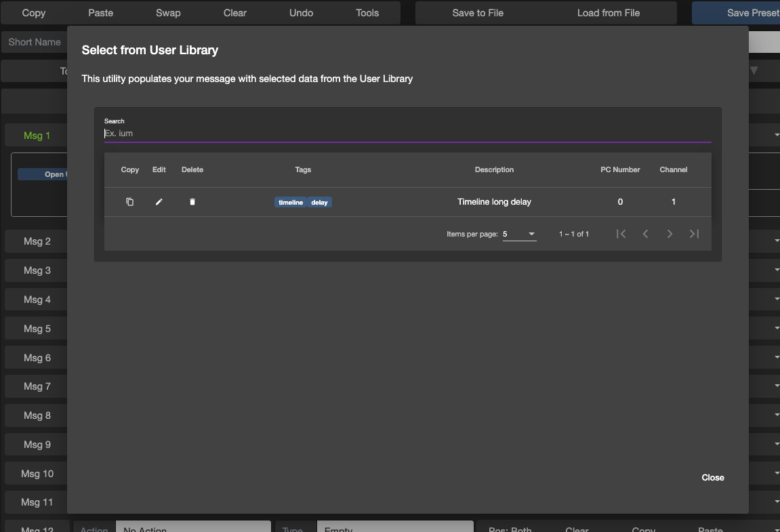Select the Msg 5 tab
Image resolution: width=780 pixels, height=532 pixels.
pos(37,329)
